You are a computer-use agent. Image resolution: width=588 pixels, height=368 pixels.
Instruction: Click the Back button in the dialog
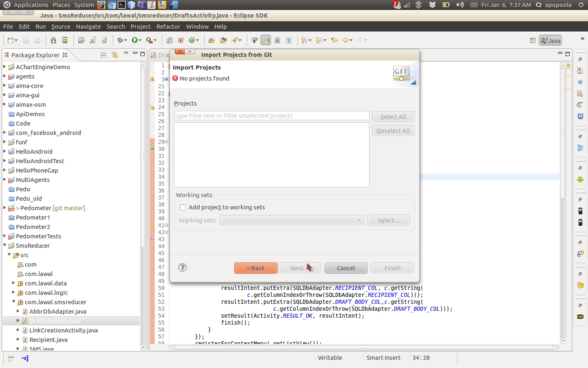256,268
